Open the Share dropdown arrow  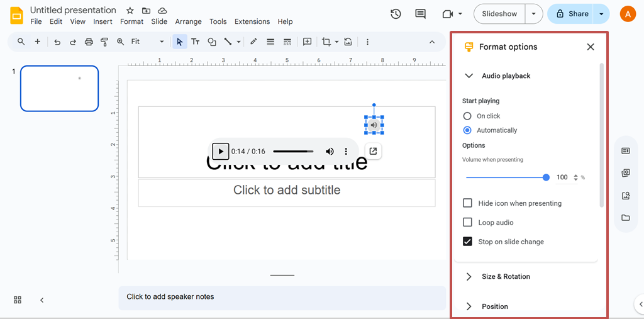[x=601, y=14]
